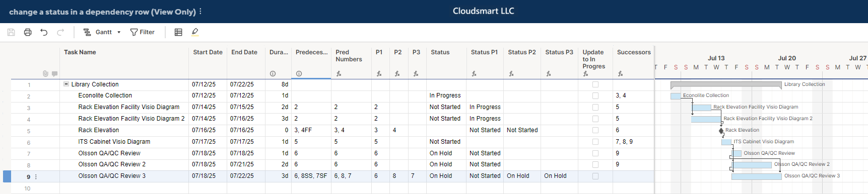Click the Save disk icon
Image resolution: width=868 pixels, height=194 pixels.
coord(11,32)
